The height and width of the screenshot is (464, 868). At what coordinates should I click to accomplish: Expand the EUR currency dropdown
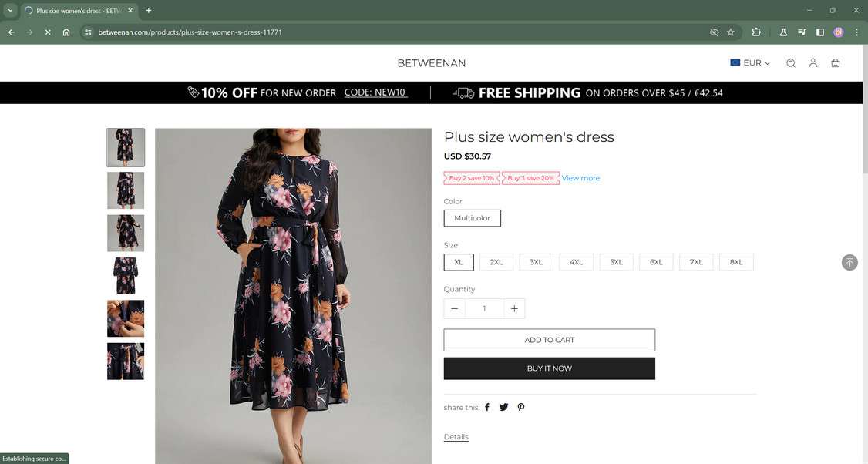point(750,63)
